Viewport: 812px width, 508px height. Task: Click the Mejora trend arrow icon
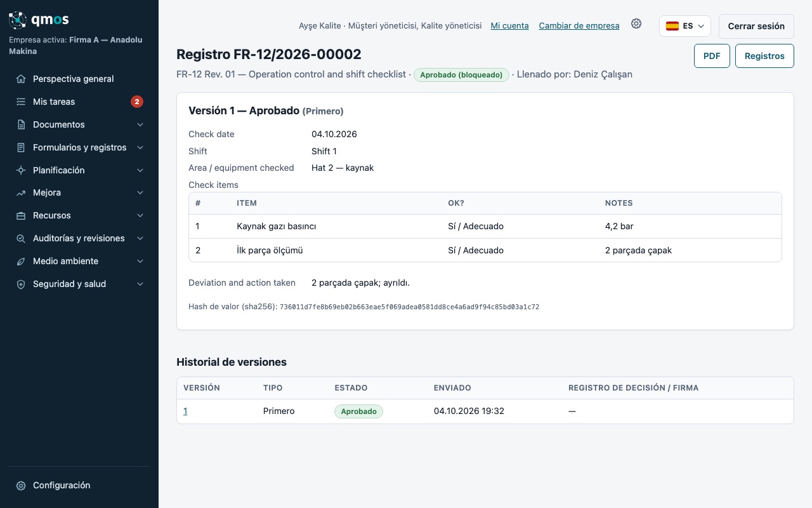[x=21, y=193]
